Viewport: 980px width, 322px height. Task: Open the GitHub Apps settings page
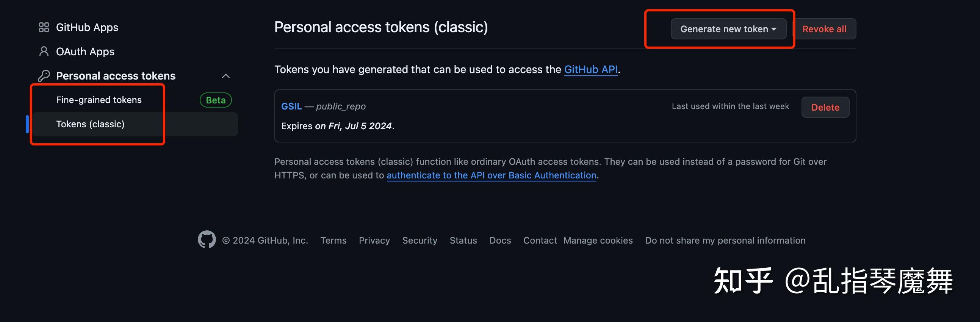(x=87, y=27)
